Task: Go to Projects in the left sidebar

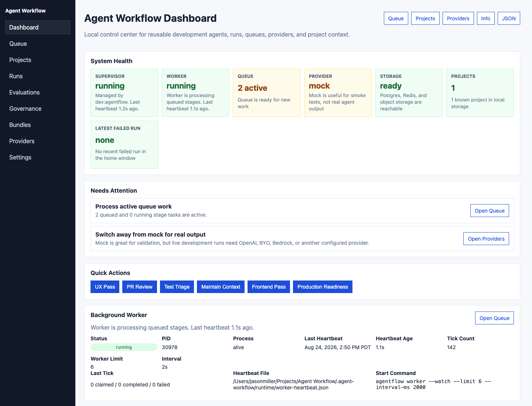Action: [x=38, y=60]
